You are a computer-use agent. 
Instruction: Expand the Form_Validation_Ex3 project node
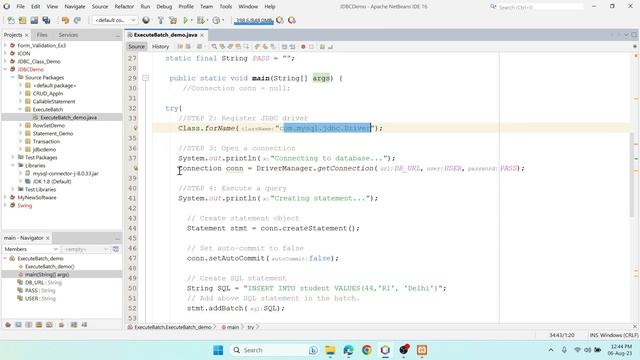pos(5,45)
